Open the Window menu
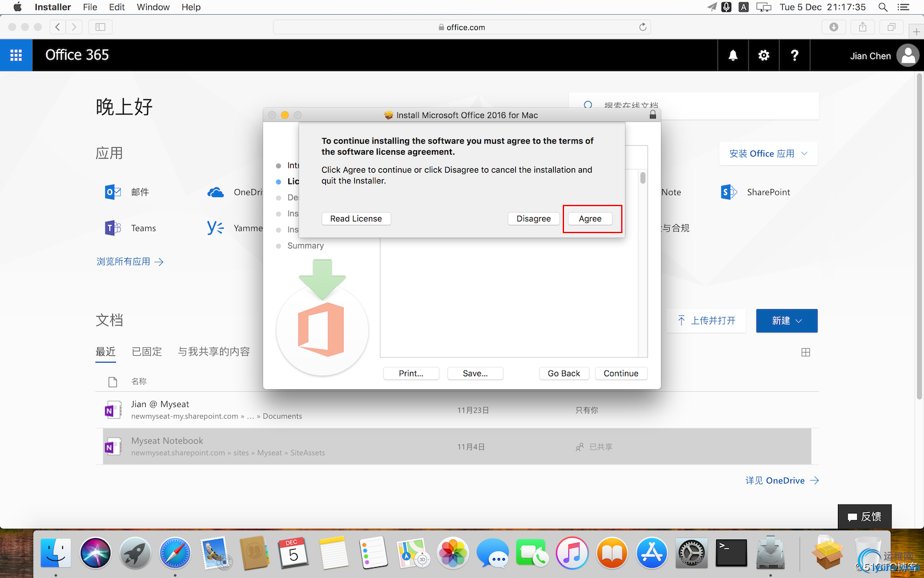924x578 pixels. click(153, 7)
